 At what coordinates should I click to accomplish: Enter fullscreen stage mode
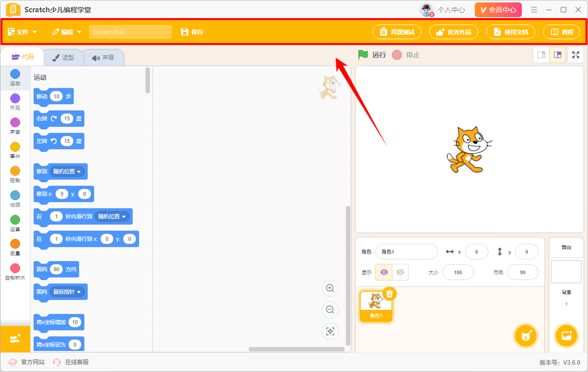point(576,55)
